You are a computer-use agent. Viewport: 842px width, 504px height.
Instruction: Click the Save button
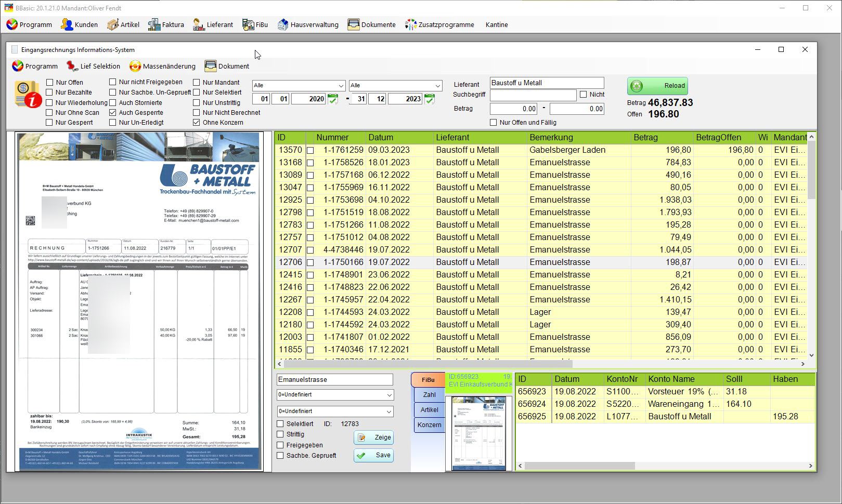click(x=373, y=455)
